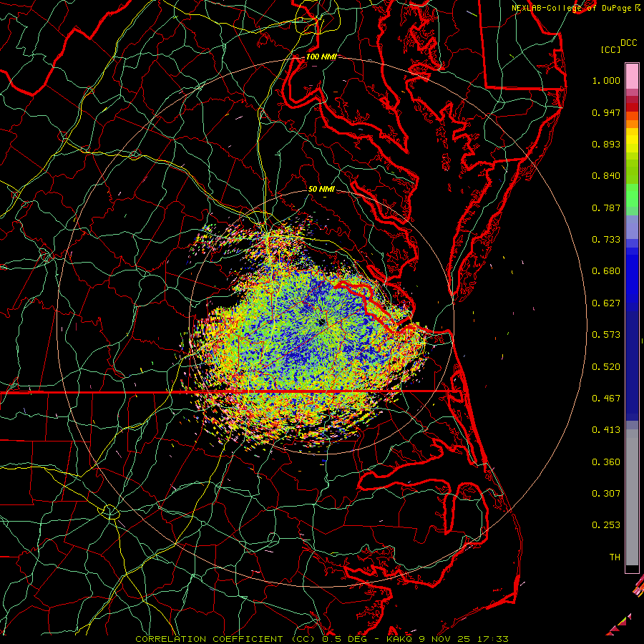The height and width of the screenshot is (644, 644).
Task: Click the TH threshold label on the scale
Action: pos(615,557)
